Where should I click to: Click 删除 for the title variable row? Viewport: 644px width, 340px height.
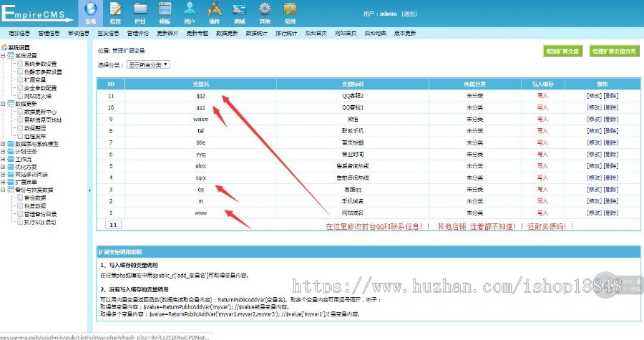[611, 142]
